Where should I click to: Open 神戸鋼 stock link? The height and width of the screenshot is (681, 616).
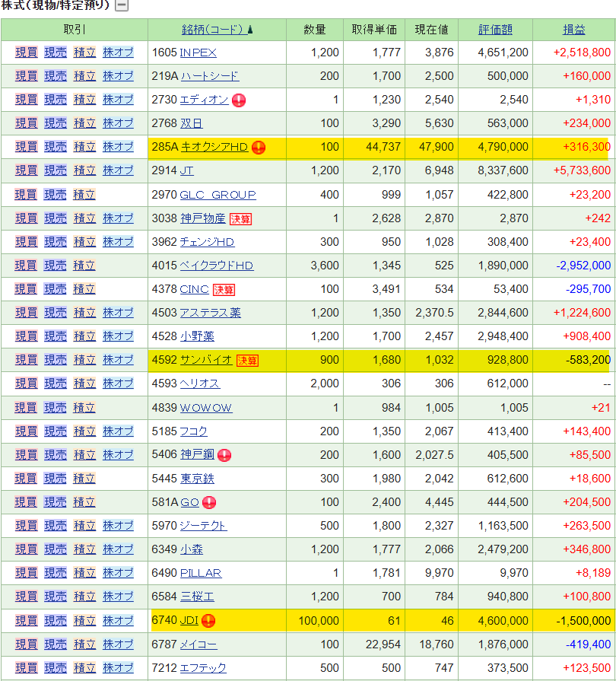(198, 455)
